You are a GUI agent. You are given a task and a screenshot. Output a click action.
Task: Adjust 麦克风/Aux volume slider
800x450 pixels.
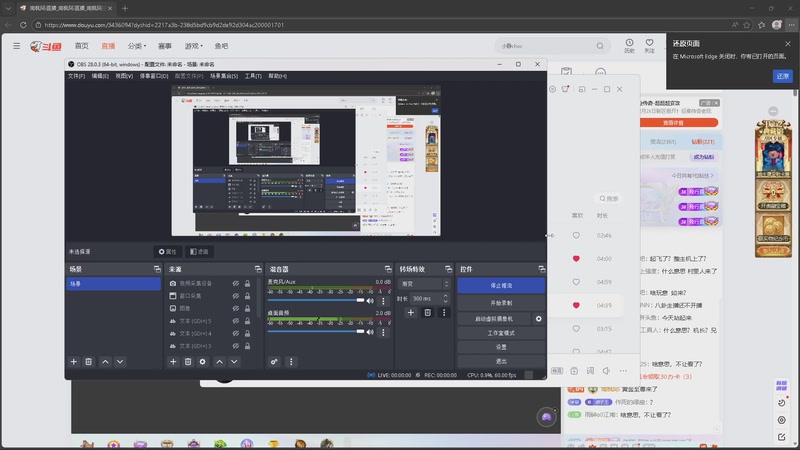[x=316, y=301]
